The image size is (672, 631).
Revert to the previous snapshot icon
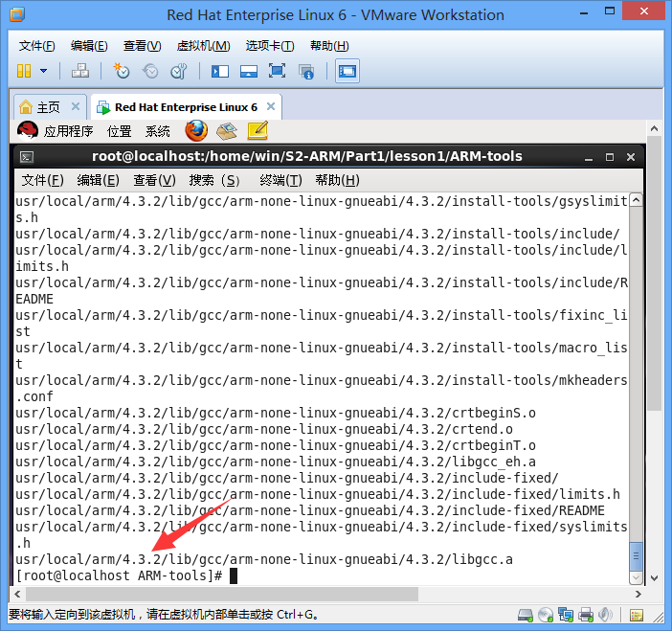pyautogui.click(x=150, y=71)
